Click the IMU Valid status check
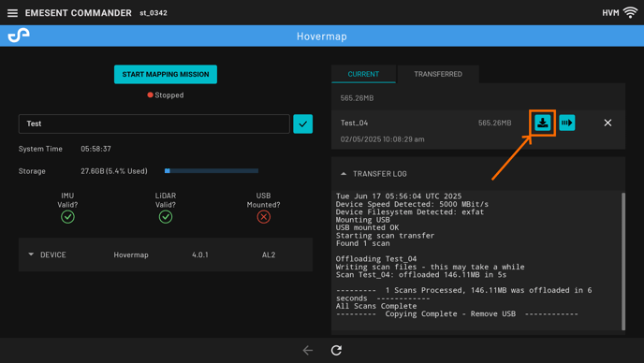 67,217
